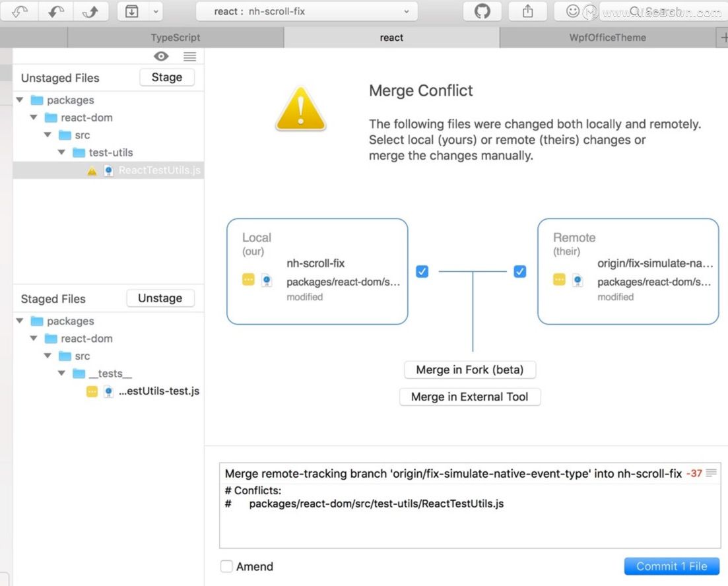The height and width of the screenshot is (586, 728).
Task: Open the react : nh-scroll-fix branch selector
Action: pyautogui.click(x=307, y=11)
